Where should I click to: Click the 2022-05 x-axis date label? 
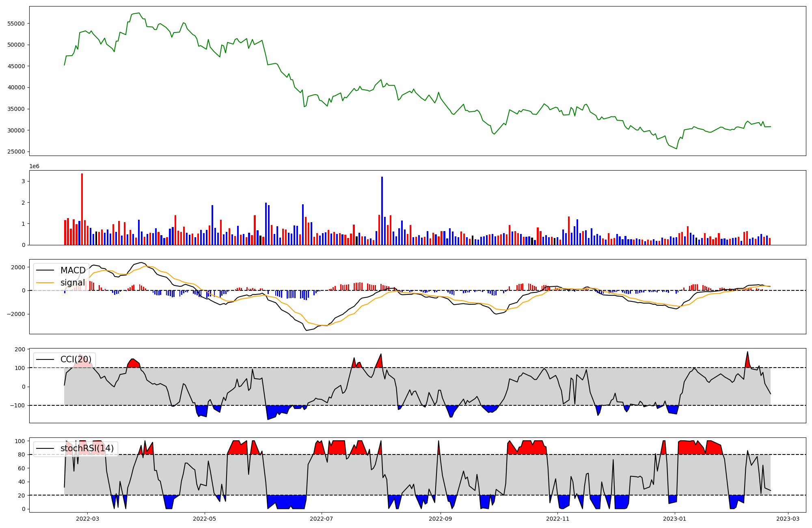click(x=205, y=519)
